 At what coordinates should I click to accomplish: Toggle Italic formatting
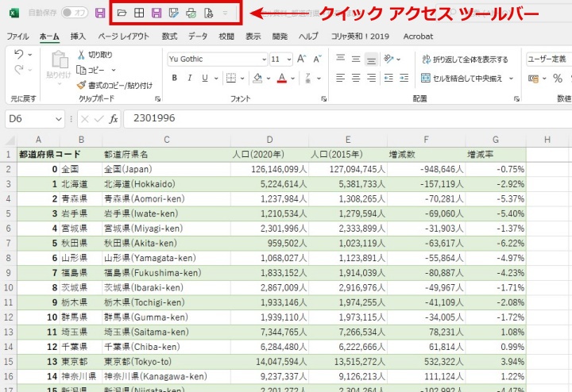coord(189,78)
